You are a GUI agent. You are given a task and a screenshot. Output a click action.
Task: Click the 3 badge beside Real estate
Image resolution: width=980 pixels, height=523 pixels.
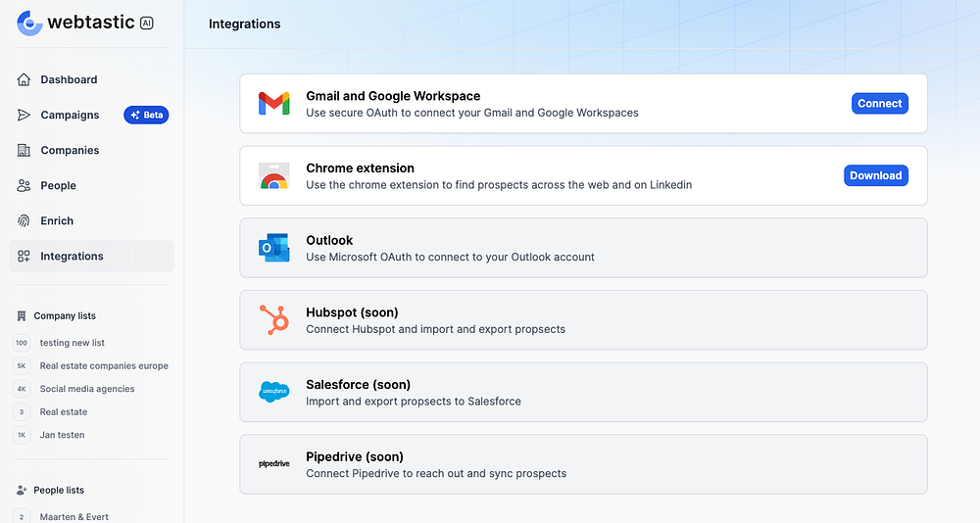coord(22,411)
